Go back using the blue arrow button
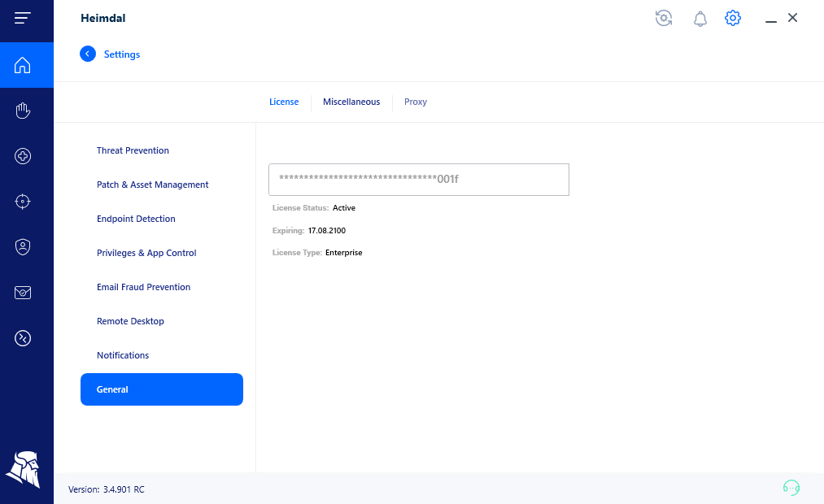 pos(88,54)
